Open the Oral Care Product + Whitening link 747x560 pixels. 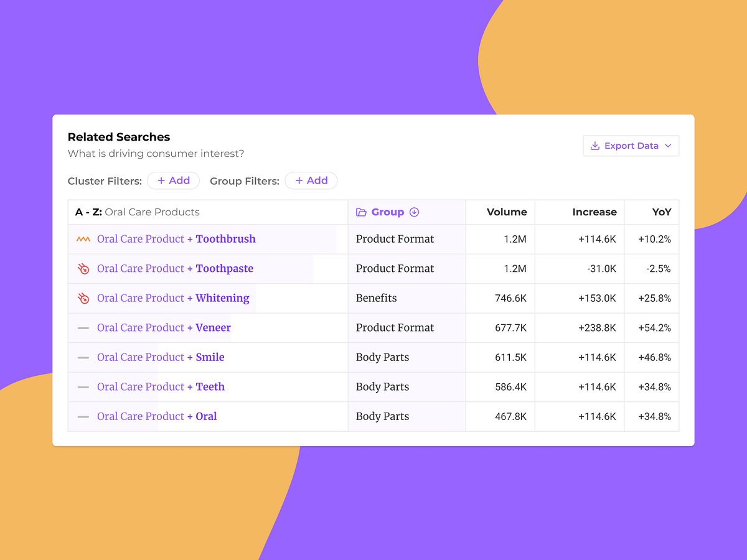(x=172, y=298)
